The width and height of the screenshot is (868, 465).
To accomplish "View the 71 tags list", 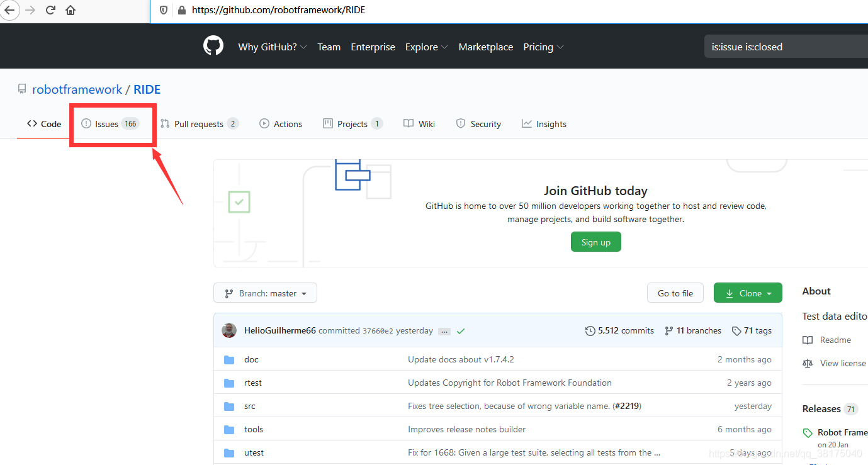I will 752,331.
